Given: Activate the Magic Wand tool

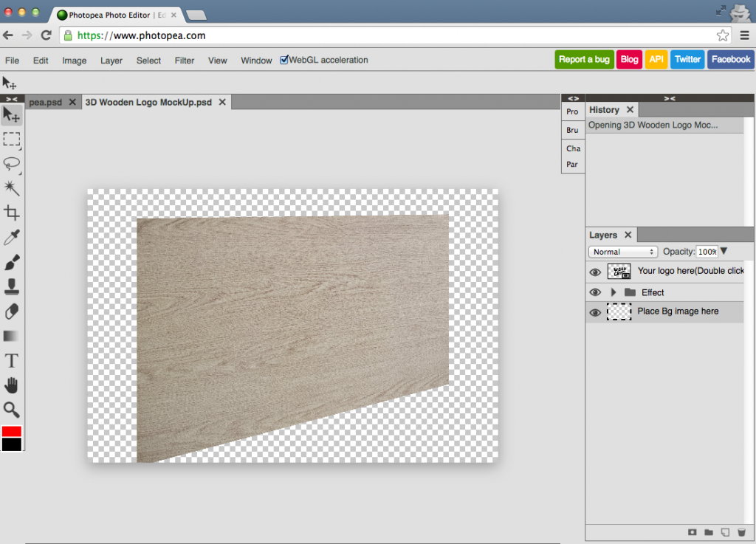Looking at the screenshot, I should coord(11,188).
